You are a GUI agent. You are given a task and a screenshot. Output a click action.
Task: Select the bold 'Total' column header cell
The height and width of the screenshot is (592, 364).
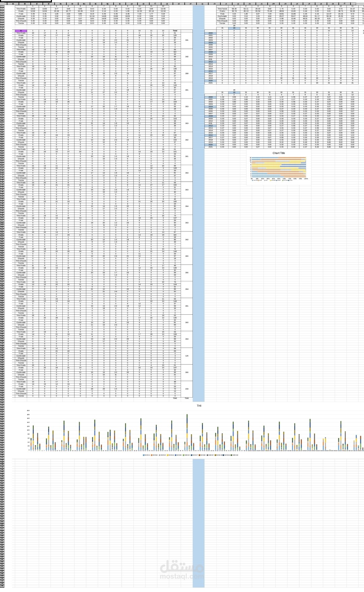[x=175, y=31]
